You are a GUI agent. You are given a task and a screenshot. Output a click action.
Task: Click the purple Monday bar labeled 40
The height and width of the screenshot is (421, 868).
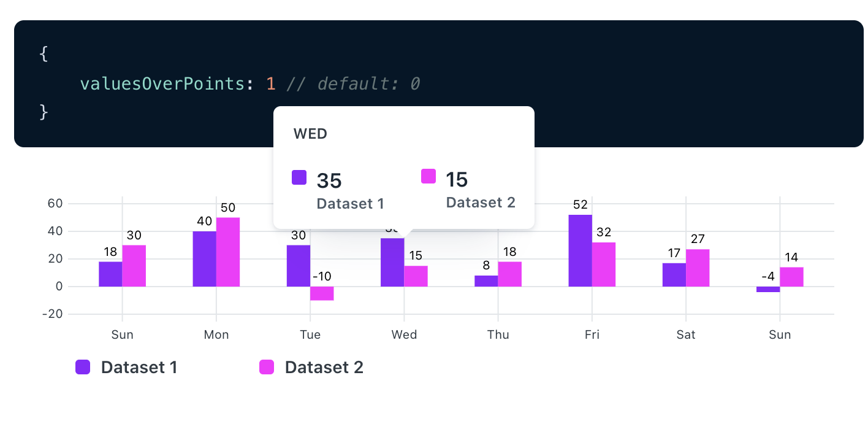coord(204,258)
